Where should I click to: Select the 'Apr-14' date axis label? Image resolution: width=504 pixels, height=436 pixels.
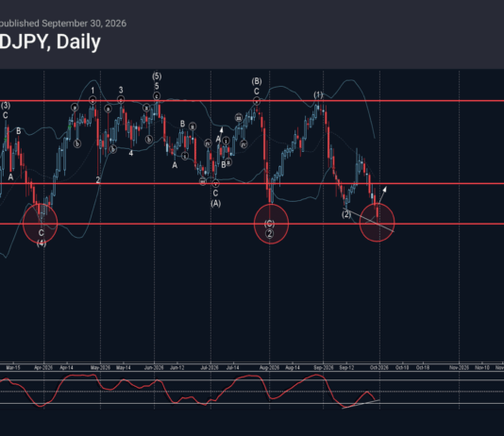pos(66,367)
